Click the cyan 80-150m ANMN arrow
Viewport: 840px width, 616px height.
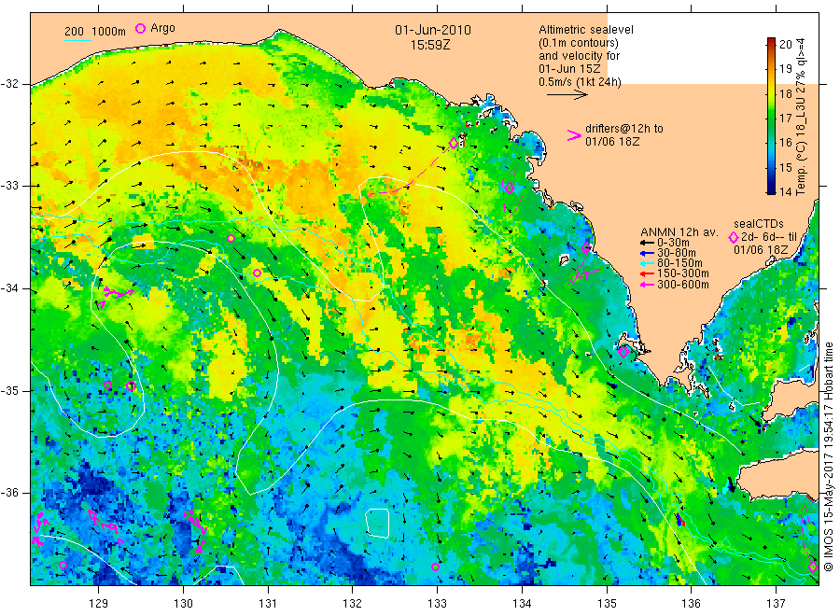point(647,263)
